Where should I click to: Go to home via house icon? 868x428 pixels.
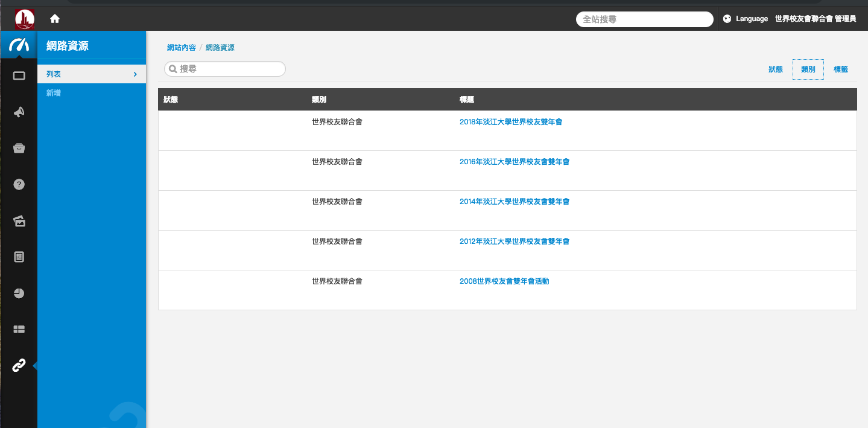55,19
